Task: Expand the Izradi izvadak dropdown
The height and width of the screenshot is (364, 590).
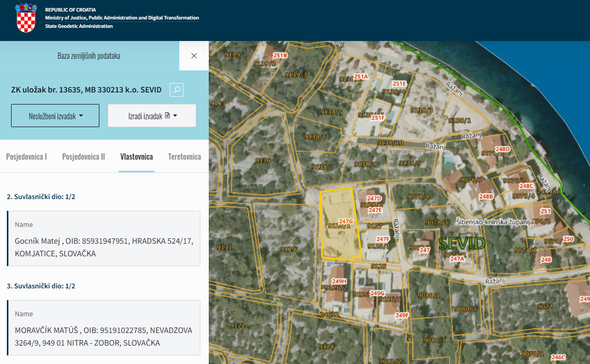Action: [x=151, y=116]
